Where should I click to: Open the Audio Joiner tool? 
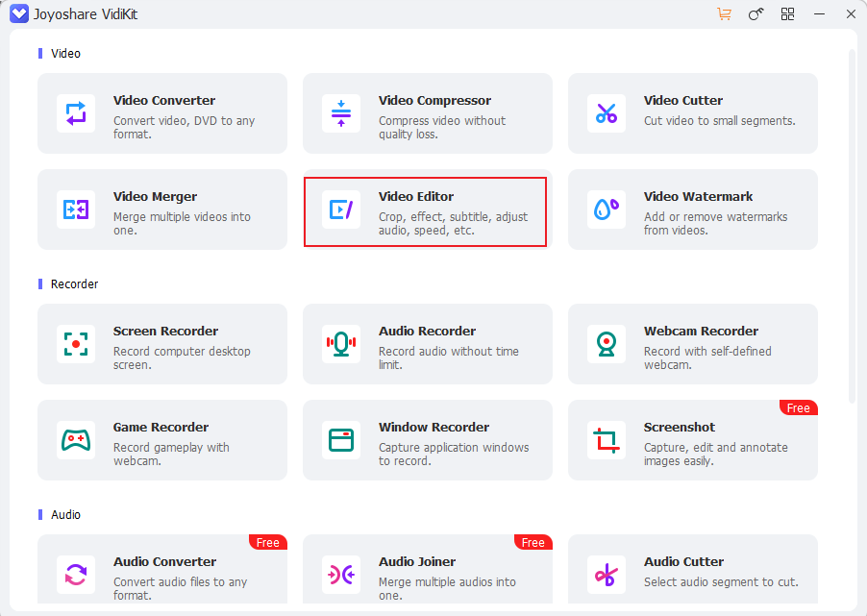[427, 573]
